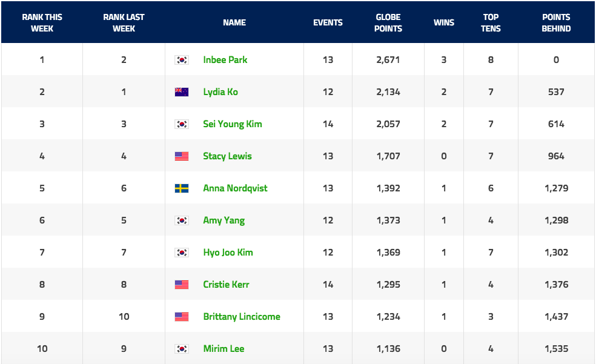The image size is (596, 364).
Task: Click the US flag beside Cristie Kerr
Action: [x=181, y=285]
